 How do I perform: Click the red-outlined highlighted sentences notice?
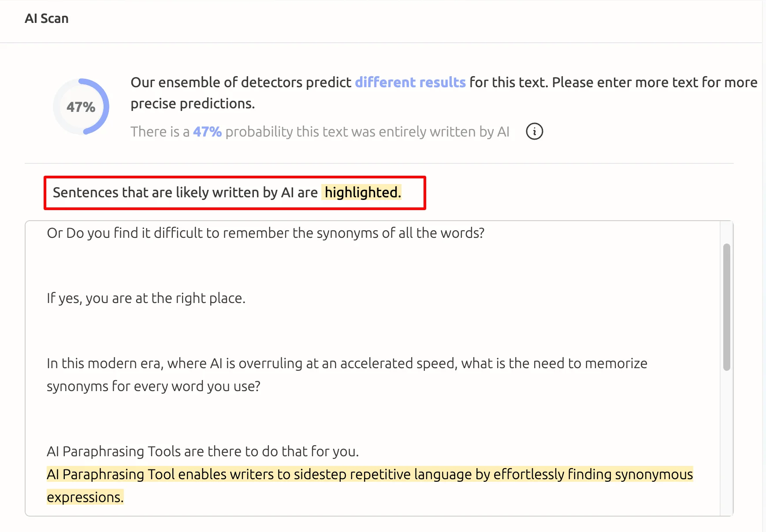tap(234, 192)
